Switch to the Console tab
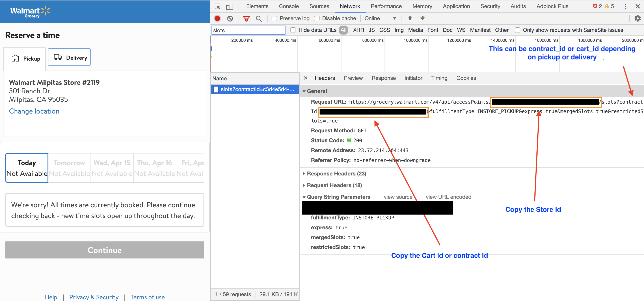This screenshot has width=644, height=302. [289, 6]
